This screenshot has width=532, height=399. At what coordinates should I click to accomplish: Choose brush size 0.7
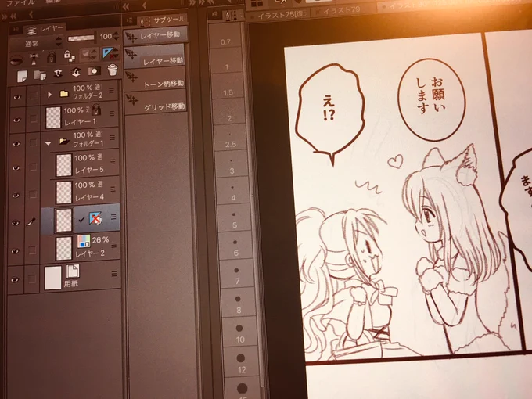tap(225, 36)
